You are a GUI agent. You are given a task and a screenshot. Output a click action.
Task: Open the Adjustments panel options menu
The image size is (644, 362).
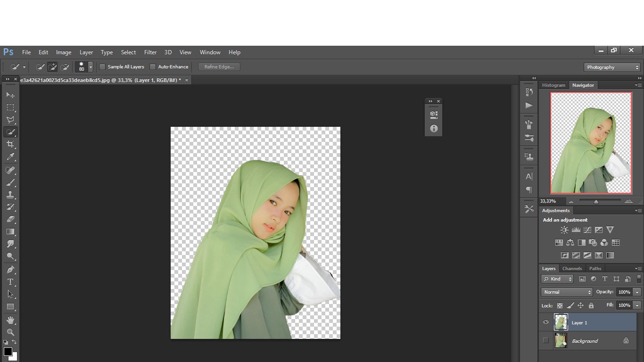(638, 211)
